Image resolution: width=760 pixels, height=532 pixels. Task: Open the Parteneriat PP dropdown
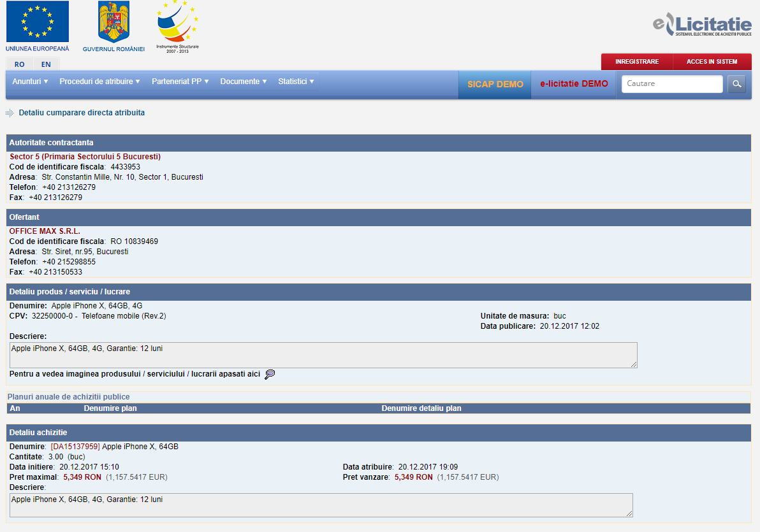[x=180, y=82]
